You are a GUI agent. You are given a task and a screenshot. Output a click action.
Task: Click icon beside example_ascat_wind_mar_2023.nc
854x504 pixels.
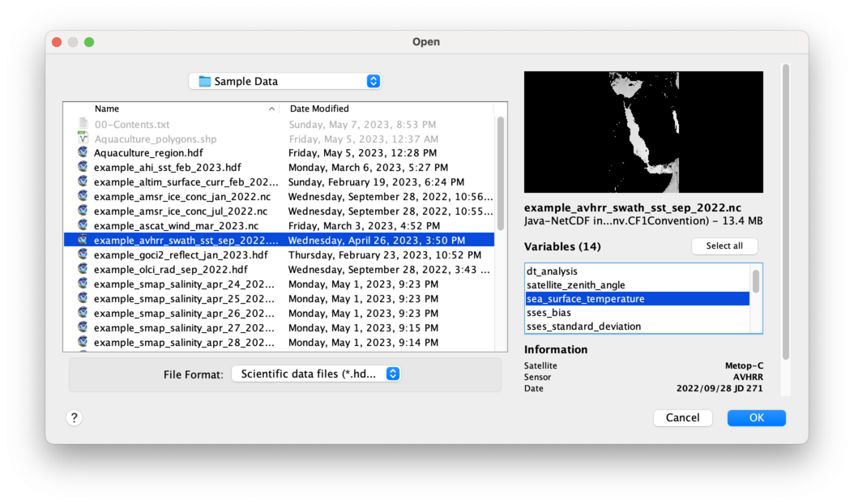[83, 225]
